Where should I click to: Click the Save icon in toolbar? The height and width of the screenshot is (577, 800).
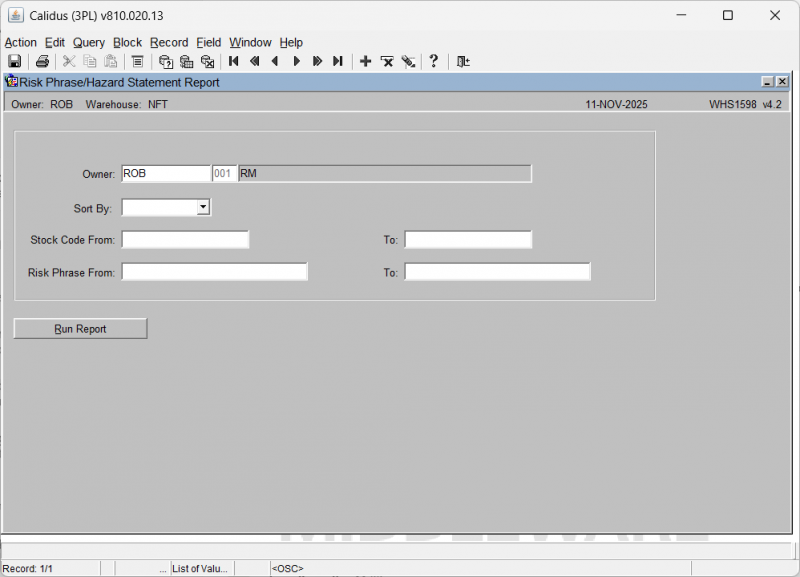click(15, 62)
